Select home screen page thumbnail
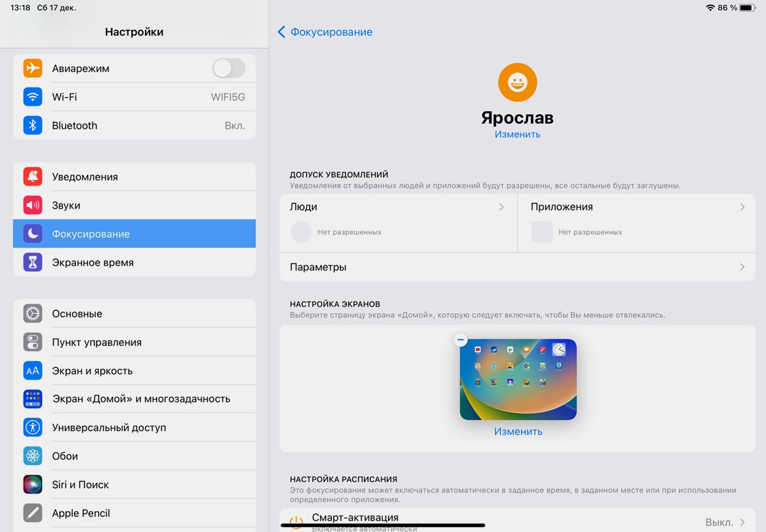766x532 pixels. click(x=518, y=379)
